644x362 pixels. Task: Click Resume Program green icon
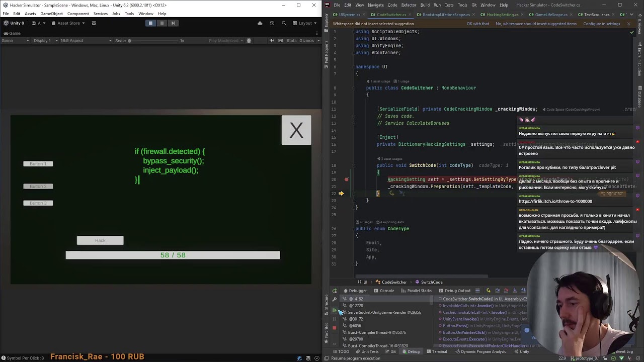pyautogui.click(x=335, y=311)
